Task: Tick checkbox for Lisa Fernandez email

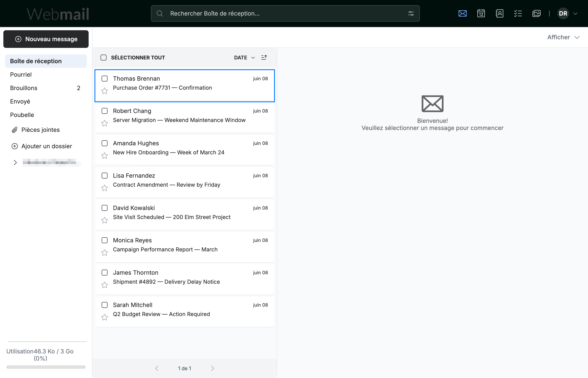Action: (105, 176)
